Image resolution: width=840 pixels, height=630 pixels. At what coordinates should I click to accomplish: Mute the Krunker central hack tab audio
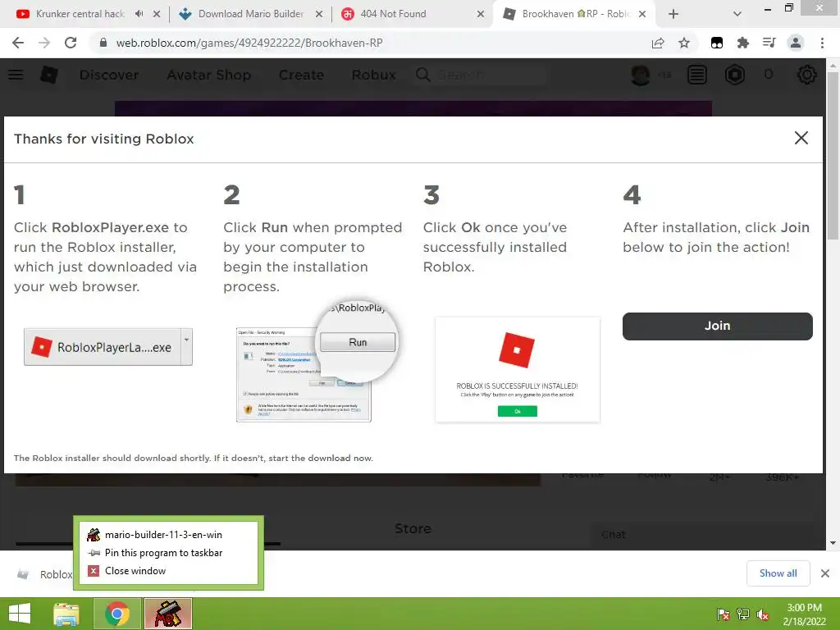coord(139,14)
